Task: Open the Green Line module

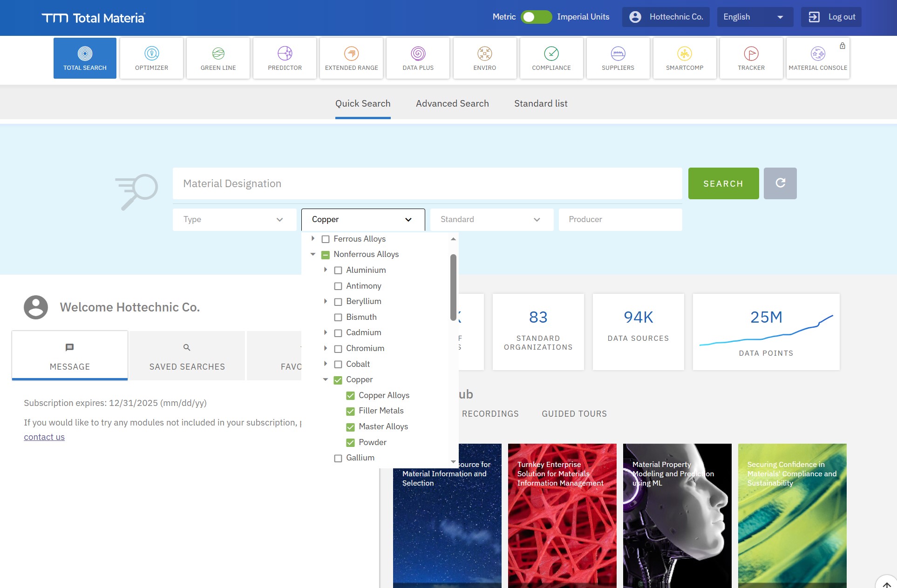Action: (x=218, y=58)
